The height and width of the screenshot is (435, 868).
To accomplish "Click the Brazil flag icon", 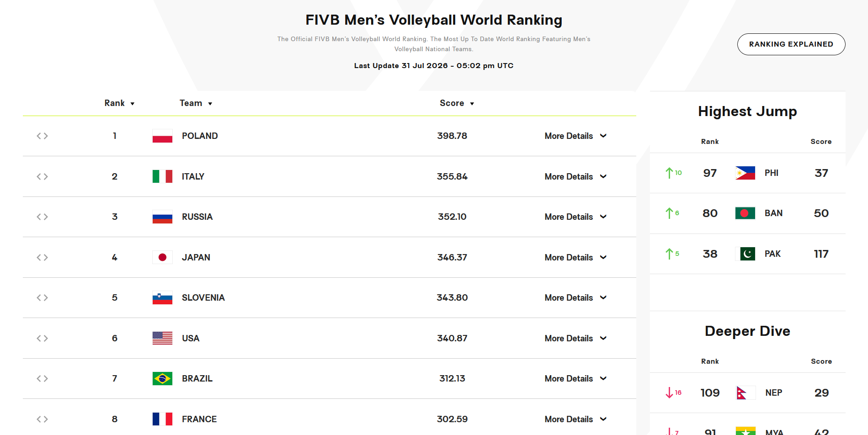I will (162, 378).
